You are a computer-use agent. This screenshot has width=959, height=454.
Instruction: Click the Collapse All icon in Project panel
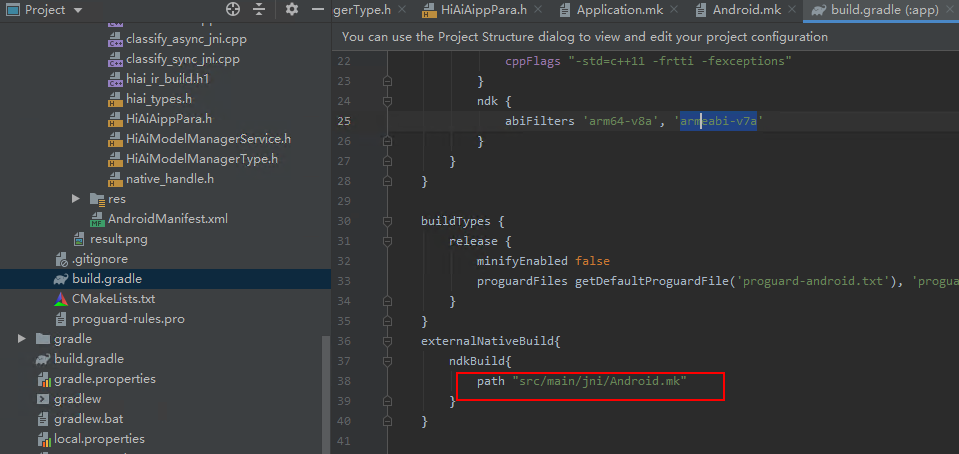[x=259, y=10]
